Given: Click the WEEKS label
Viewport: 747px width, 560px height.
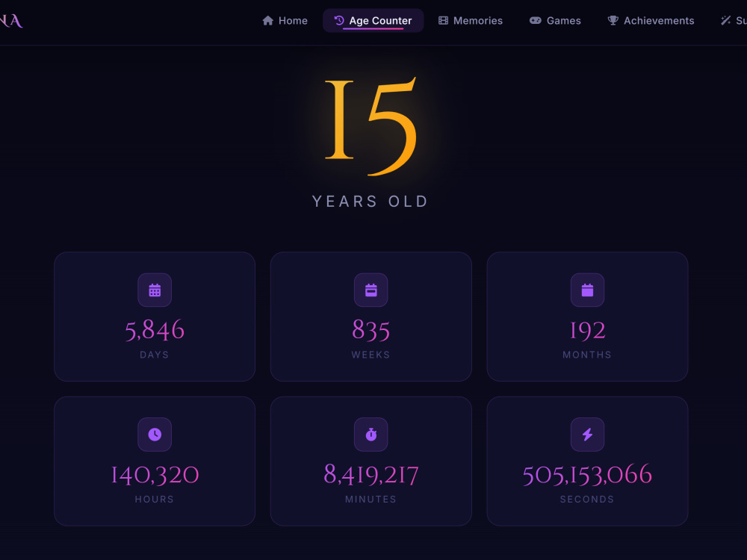Looking at the screenshot, I should coord(371,355).
